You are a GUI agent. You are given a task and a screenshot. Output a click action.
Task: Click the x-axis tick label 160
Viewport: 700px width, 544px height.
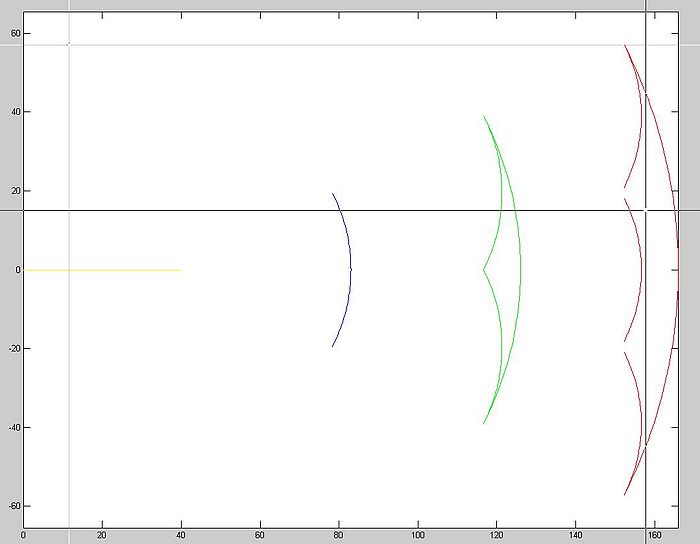click(x=655, y=536)
